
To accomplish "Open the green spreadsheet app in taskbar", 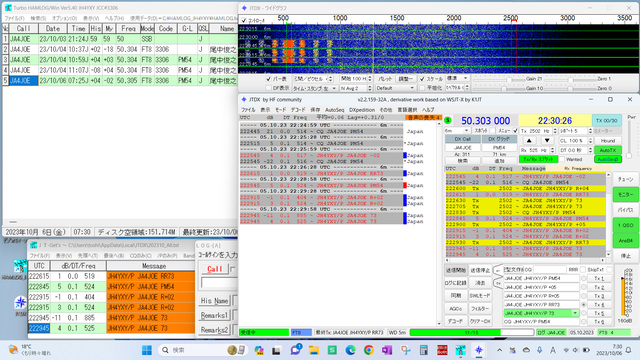I will coord(332,350).
